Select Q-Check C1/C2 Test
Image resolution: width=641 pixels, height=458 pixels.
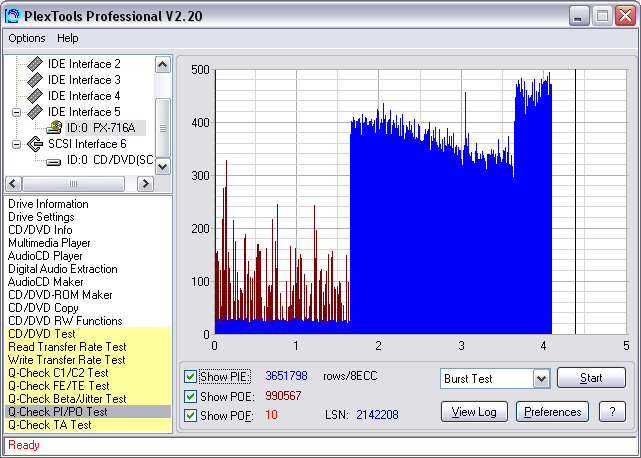pyautogui.click(x=88, y=373)
